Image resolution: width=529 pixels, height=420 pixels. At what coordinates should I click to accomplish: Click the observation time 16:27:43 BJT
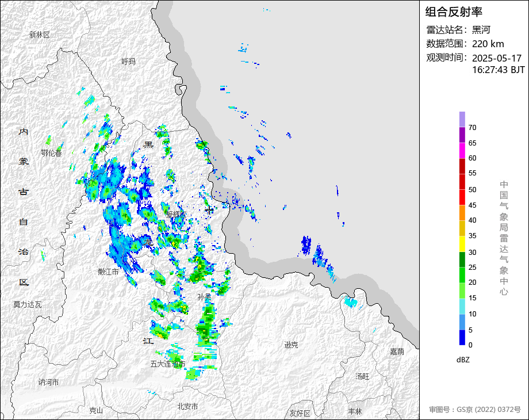point(499,70)
